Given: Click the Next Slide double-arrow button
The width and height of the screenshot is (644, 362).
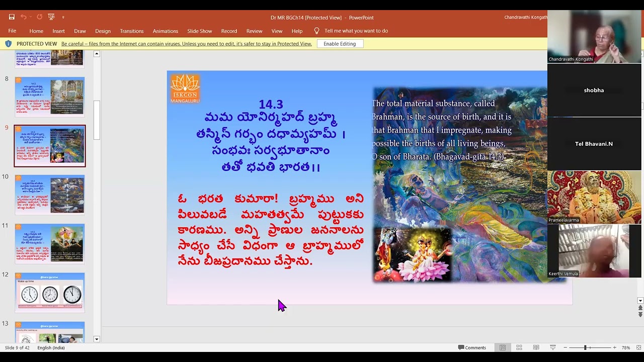Looking at the screenshot, I should click(x=640, y=314).
